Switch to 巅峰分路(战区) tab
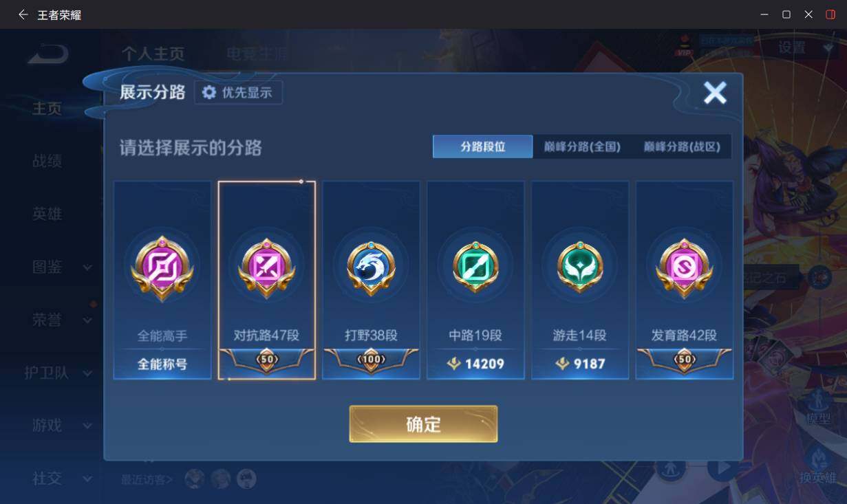 682,146
